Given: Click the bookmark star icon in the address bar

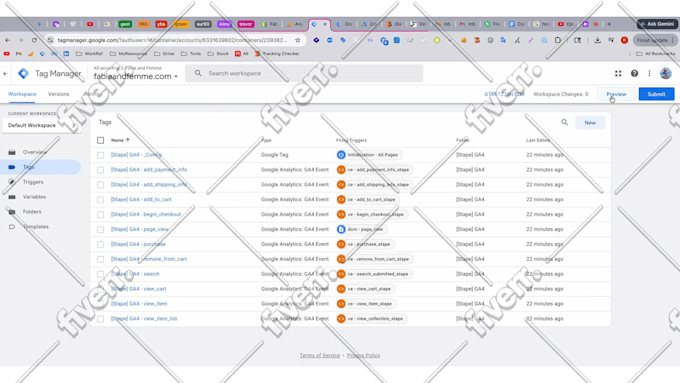Looking at the screenshot, I should 298,40.
